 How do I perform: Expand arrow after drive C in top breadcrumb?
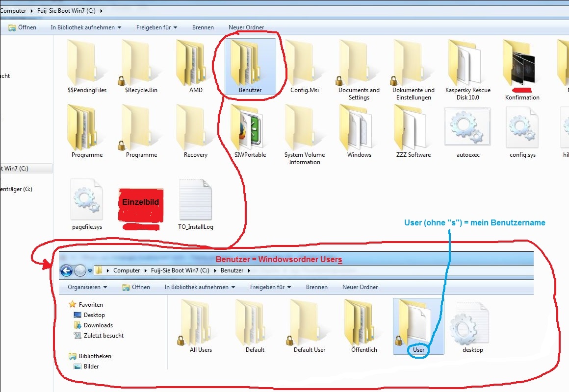click(101, 11)
